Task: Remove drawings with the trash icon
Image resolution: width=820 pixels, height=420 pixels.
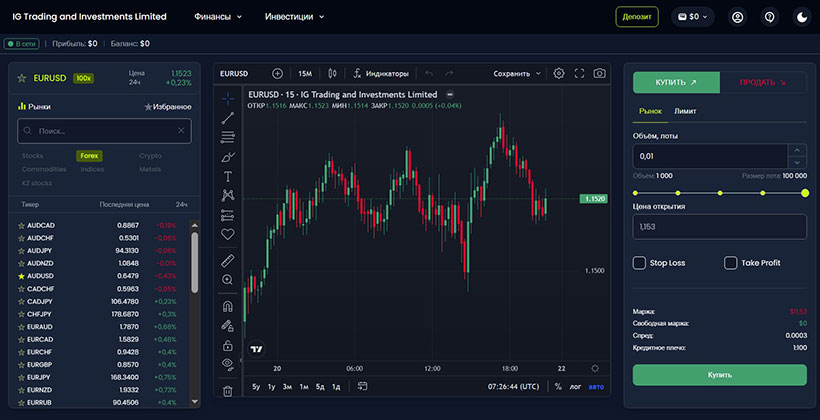Action: pyautogui.click(x=228, y=391)
